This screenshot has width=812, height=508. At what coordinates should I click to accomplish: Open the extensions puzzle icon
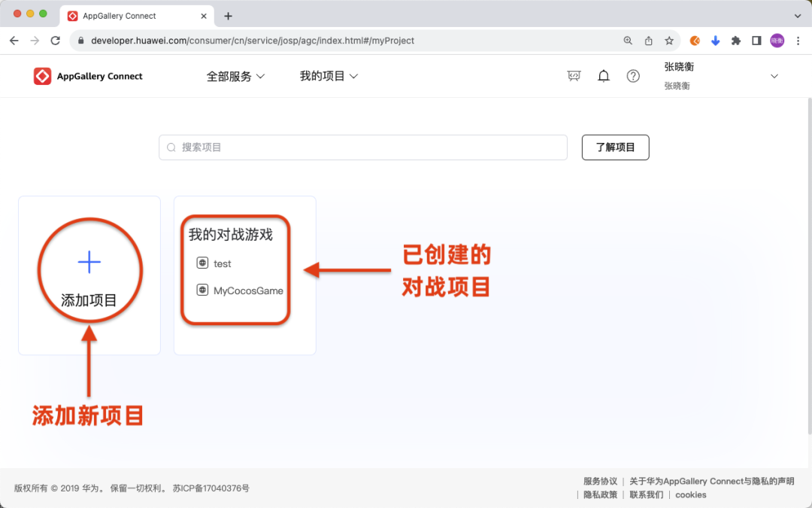[736, 41]
